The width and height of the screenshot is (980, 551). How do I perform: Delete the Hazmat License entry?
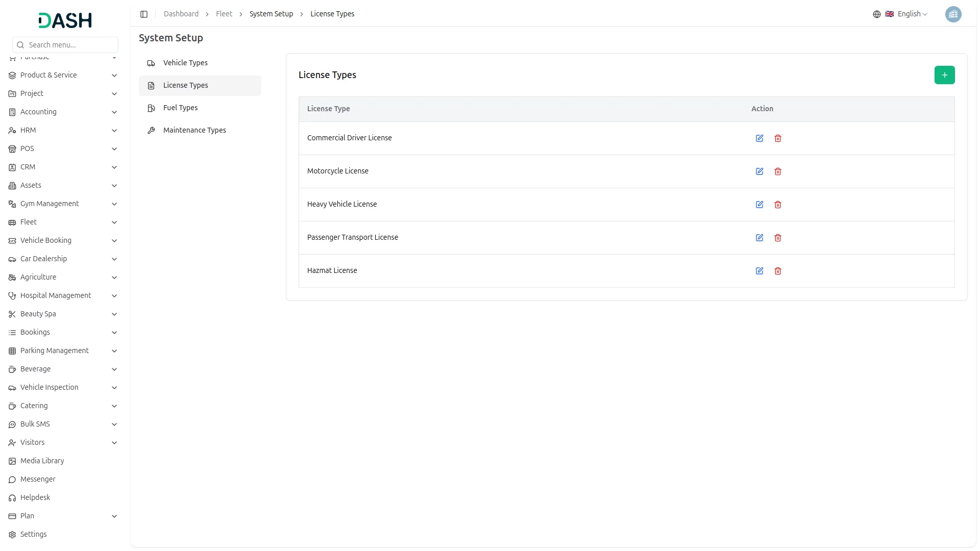point(778,271)
